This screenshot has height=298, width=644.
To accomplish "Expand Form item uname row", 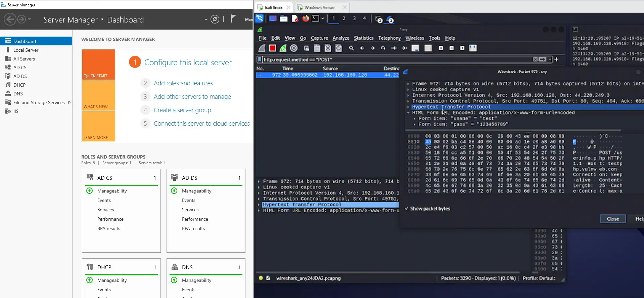I will pos(414,119).
